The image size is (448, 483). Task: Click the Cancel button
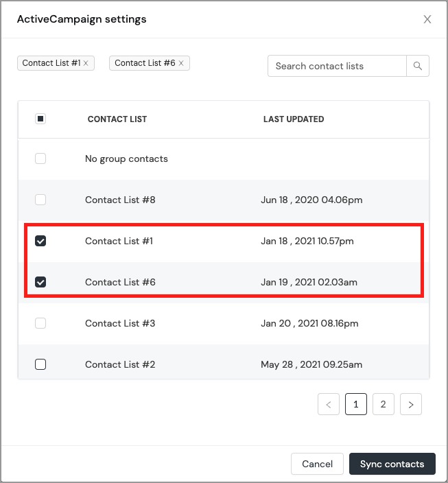[317, 464]
